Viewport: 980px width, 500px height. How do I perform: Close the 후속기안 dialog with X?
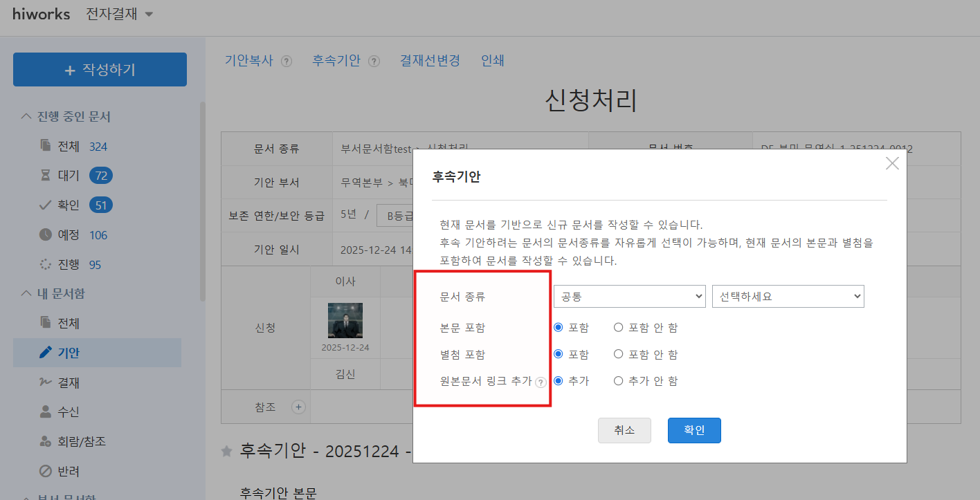point(892,163)
